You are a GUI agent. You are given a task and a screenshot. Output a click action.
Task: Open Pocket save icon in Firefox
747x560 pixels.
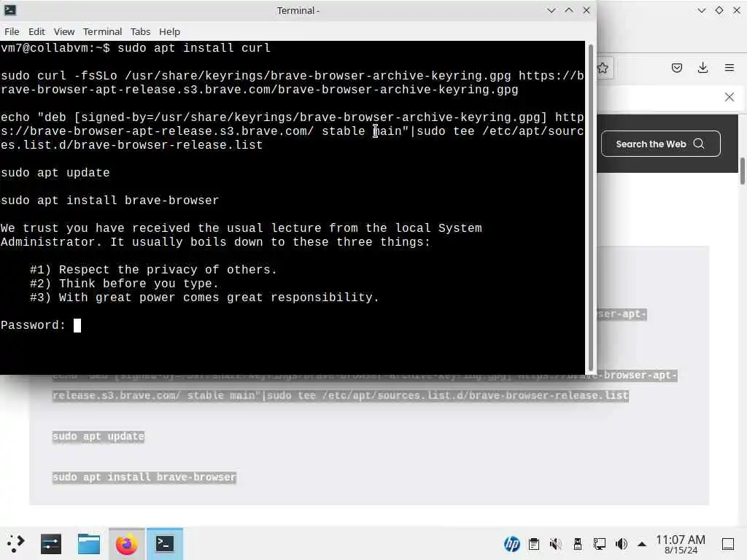click(x=676, y=68)
